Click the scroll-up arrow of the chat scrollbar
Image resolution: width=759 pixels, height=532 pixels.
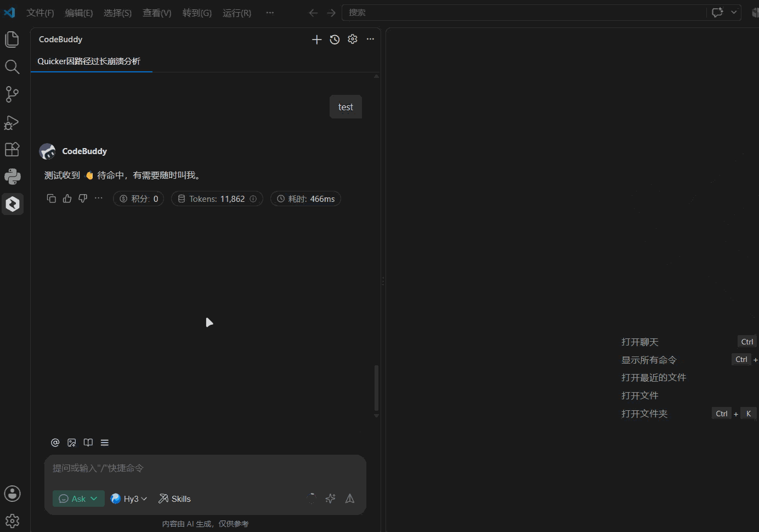376,76
